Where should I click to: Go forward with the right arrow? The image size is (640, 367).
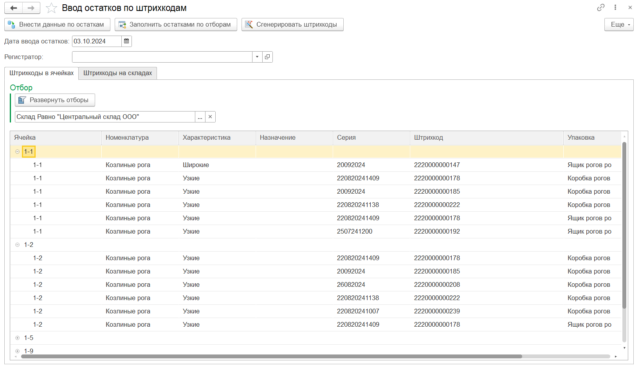tap(31, 8)
